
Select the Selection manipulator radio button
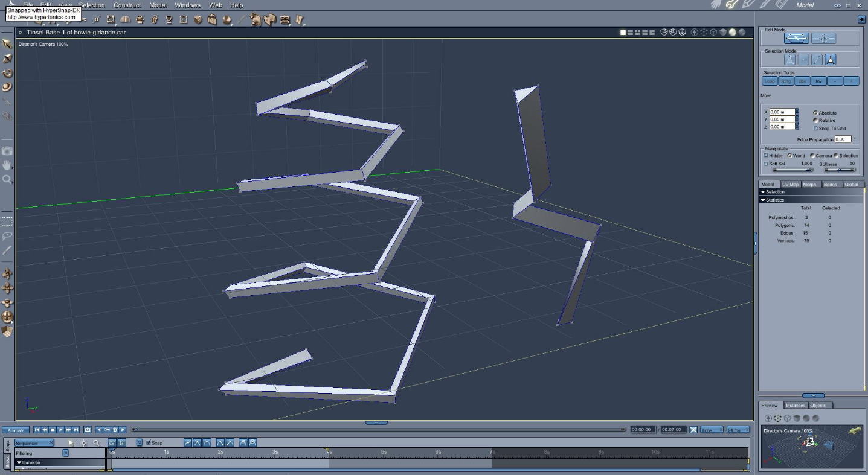coord(836,156)
